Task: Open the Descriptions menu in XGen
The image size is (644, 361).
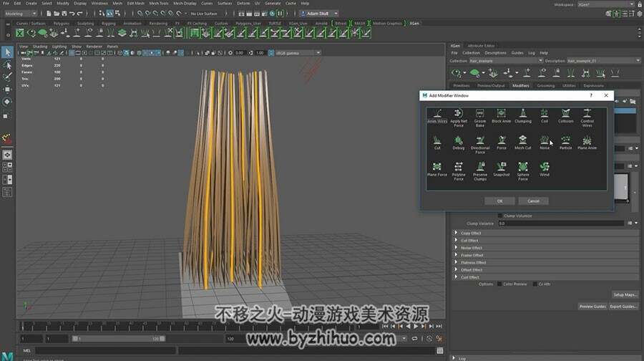Action: pyautogui.click(x=495, y=53)
